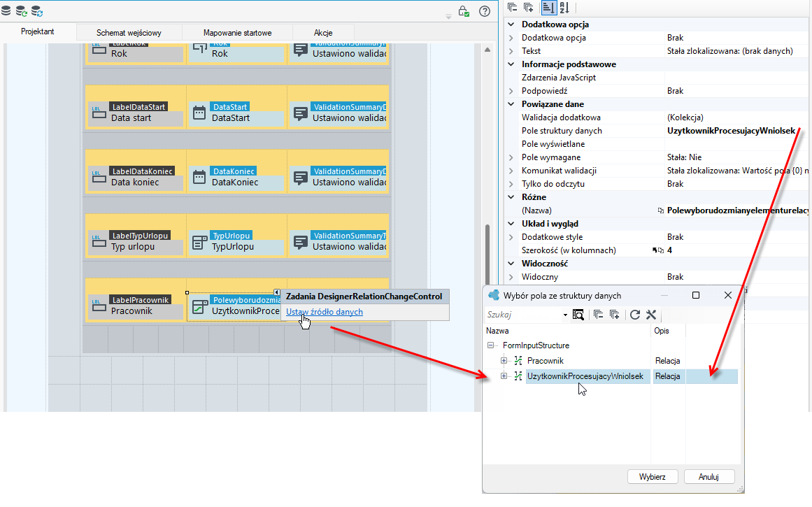Click the database icon with green refresh arrow
812x507 pixels.
(x=21, y=10)
